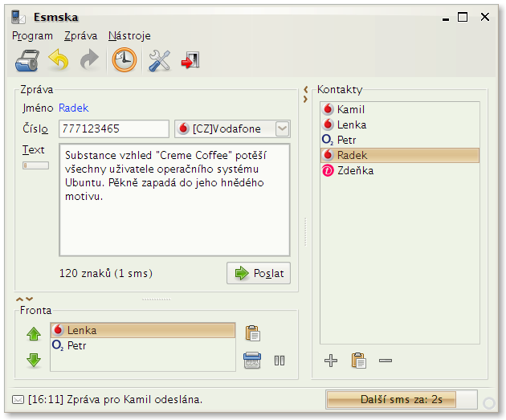
Task: Click the yellow undo arrow icon
Action: [59, 59]
